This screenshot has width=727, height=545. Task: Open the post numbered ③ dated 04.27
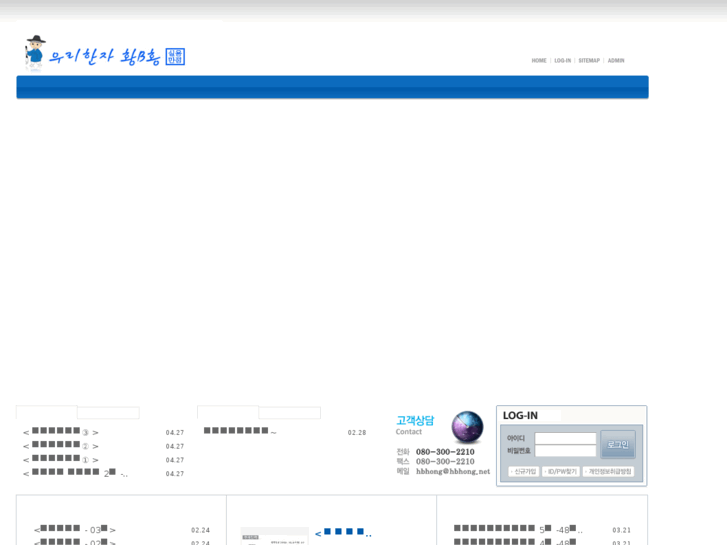click(x=60, y=433)
